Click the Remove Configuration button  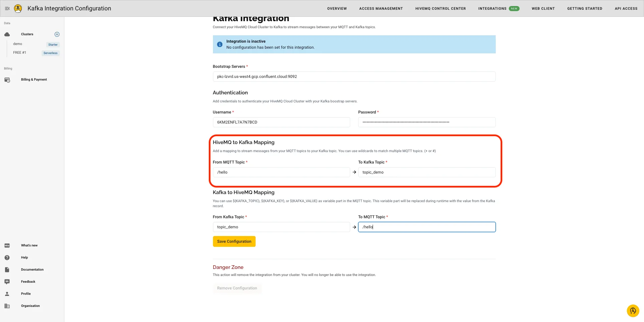(237, 288)
